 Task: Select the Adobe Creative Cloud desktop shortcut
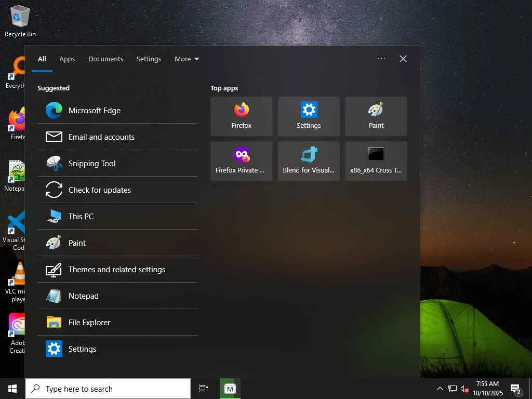tap(16, 334)
